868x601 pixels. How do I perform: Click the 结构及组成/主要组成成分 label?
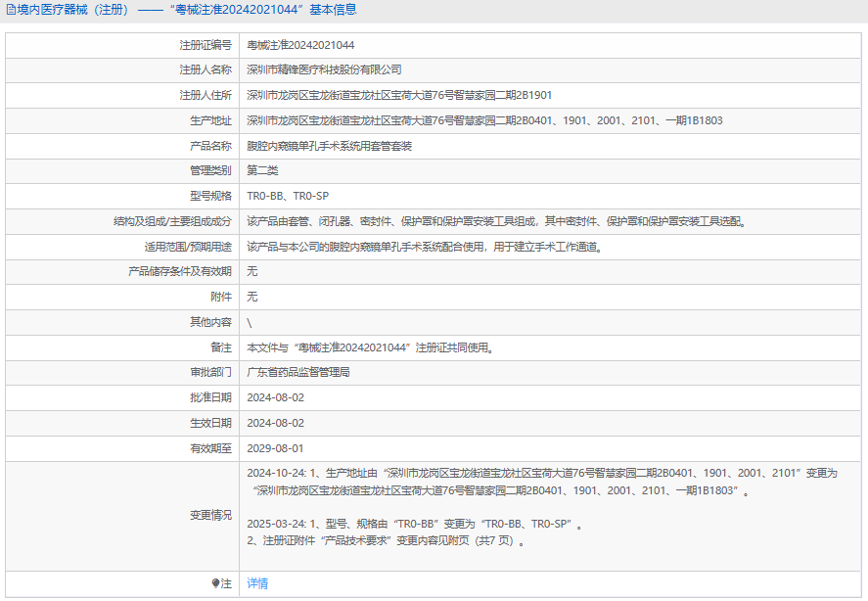point(172,221)
